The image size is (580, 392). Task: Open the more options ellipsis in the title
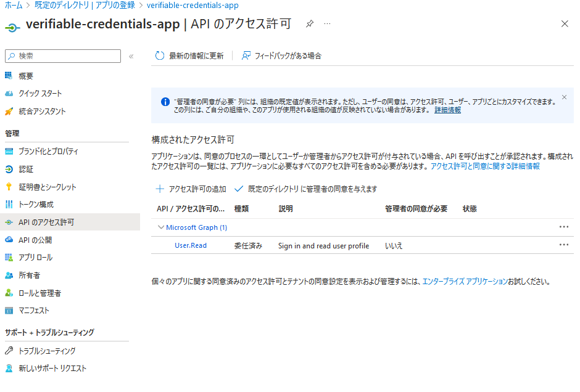[327, 23]
